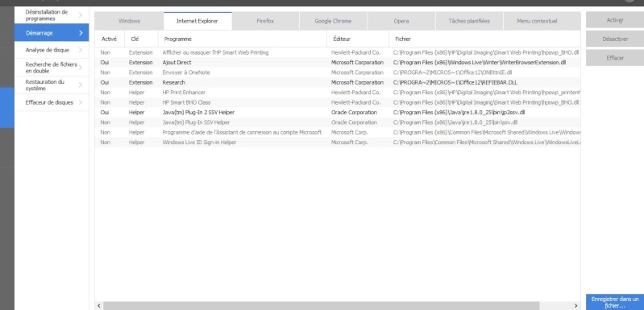Open Analyse de disque section
644x310 pixels.
pos(52,50)
